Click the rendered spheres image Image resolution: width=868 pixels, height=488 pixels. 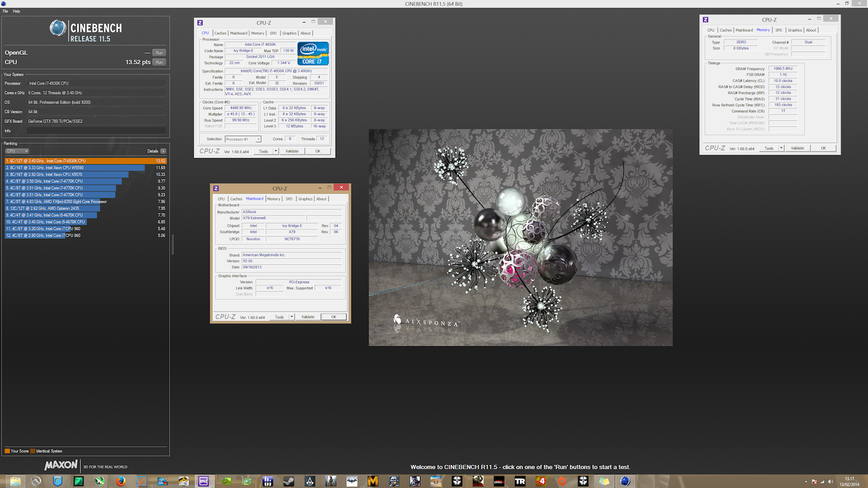tap(520, 237)
